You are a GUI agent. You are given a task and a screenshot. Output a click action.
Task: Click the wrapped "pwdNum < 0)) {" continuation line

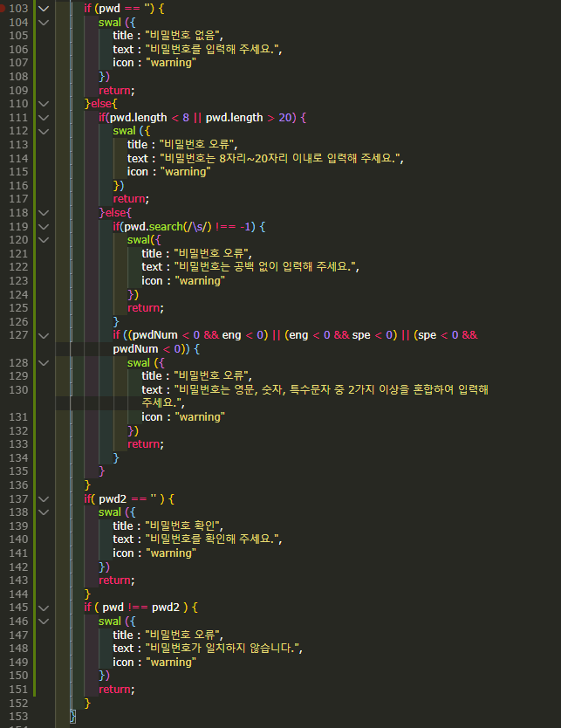point(156,348)
